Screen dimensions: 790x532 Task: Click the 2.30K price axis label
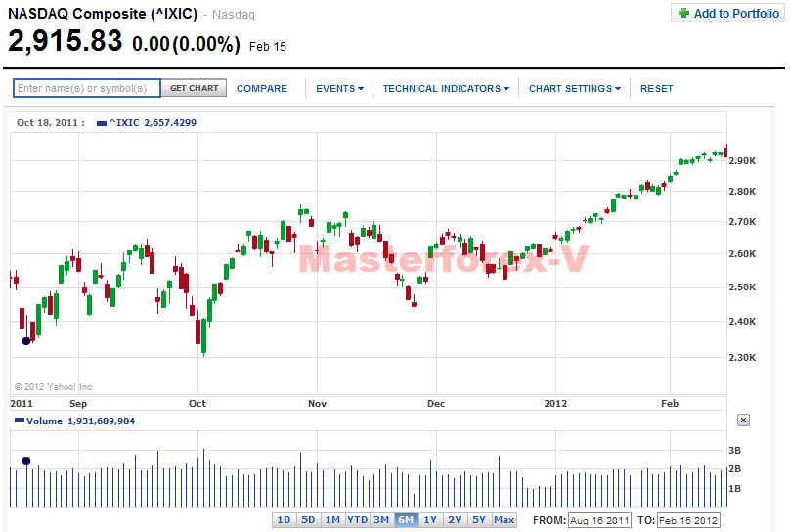[x=742, y=358]
